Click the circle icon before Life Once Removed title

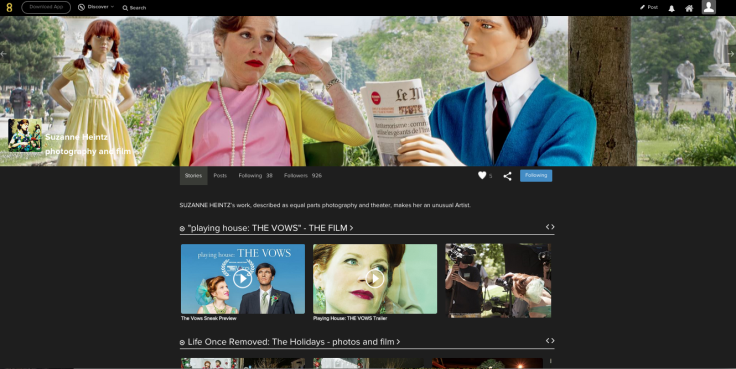(x=182, y=343)
